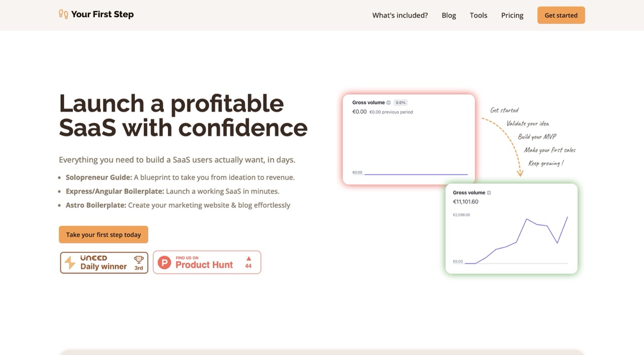Go to the Blog page
Image resolution: width=644 pixels, height=355 pixels.
point(449,15)
